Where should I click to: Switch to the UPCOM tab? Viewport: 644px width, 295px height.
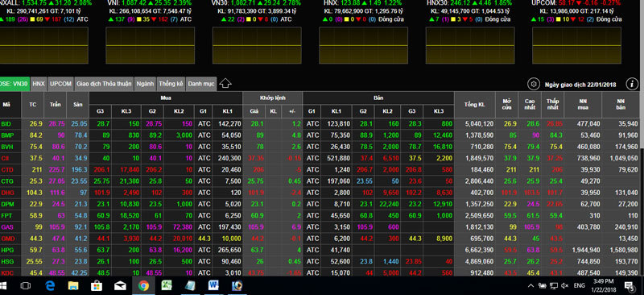pos(60,84)
